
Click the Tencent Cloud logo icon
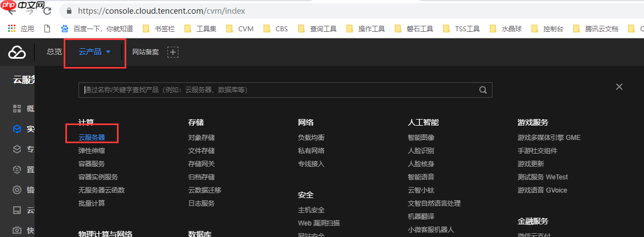(x=17, y=52)
